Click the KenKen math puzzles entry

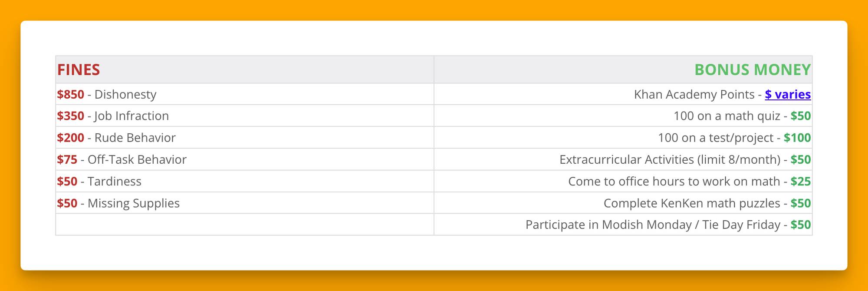pyautogui.click(x=707, y=203)
